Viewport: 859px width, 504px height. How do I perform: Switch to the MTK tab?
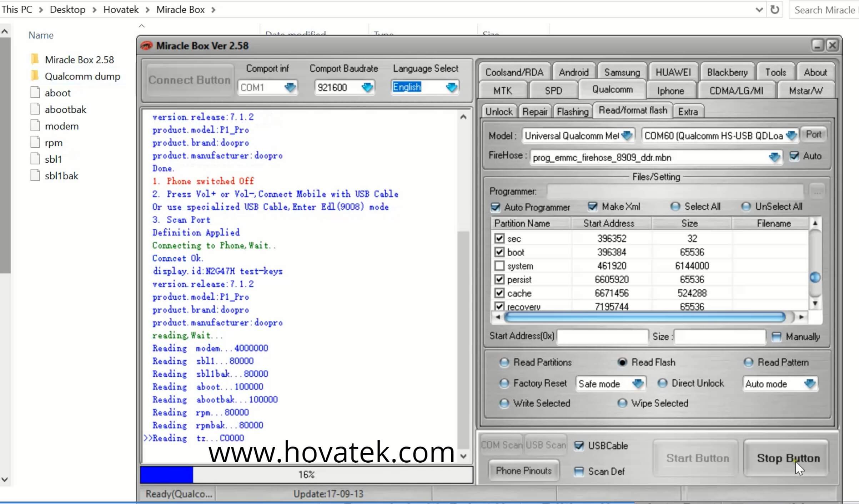[x=502, y=91]
